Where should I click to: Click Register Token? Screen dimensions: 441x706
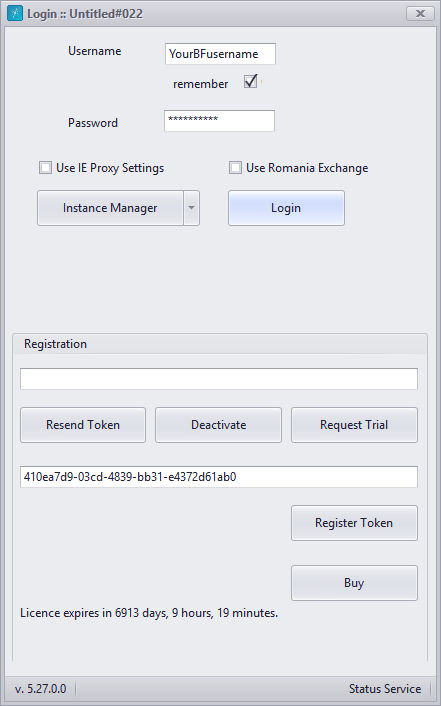click(354, 523)
